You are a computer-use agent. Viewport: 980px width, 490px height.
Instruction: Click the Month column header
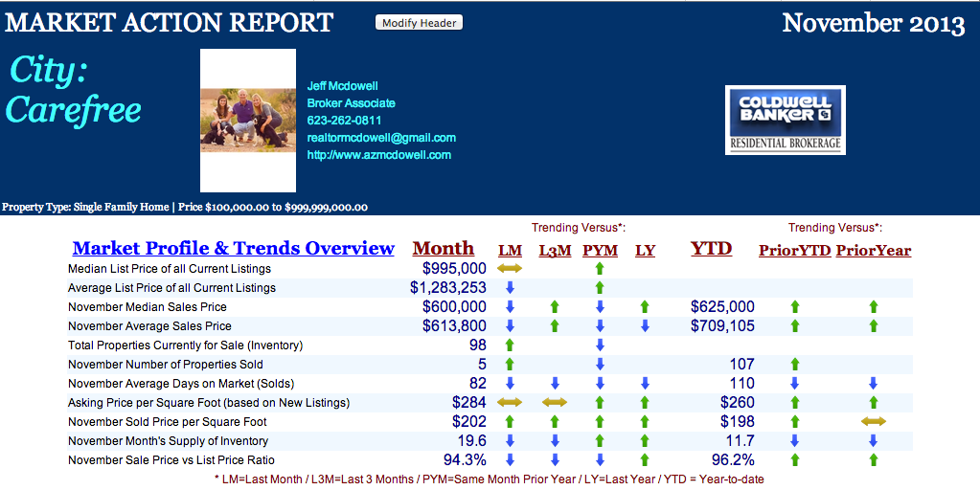click(443, 248)
